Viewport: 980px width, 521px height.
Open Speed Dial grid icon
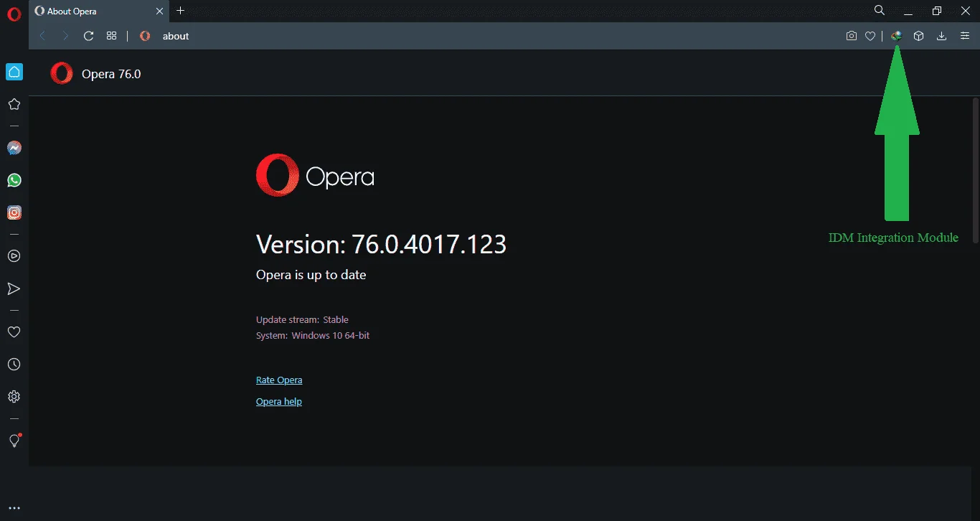pos(111,36)
